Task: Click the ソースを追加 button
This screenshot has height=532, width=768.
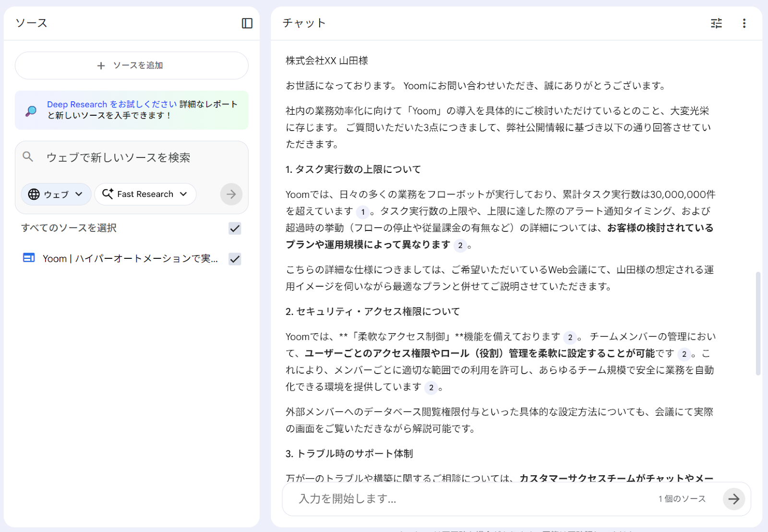Action: pyautogui.click(x=132, y=65)
